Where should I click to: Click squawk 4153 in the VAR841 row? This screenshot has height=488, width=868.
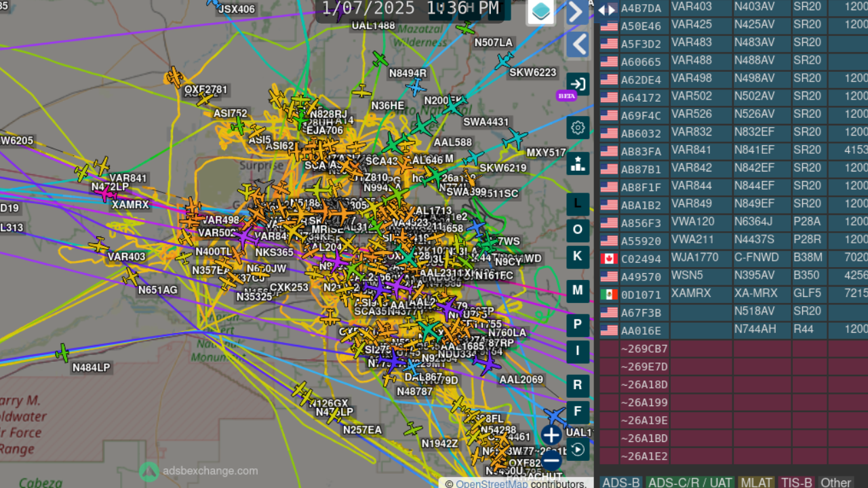pos(856,150)
